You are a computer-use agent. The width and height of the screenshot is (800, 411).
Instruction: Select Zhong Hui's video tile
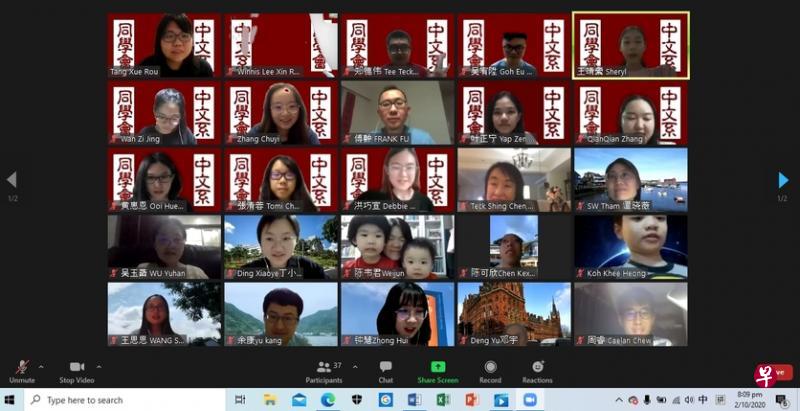pyautogui.click(x=397, y=314)
